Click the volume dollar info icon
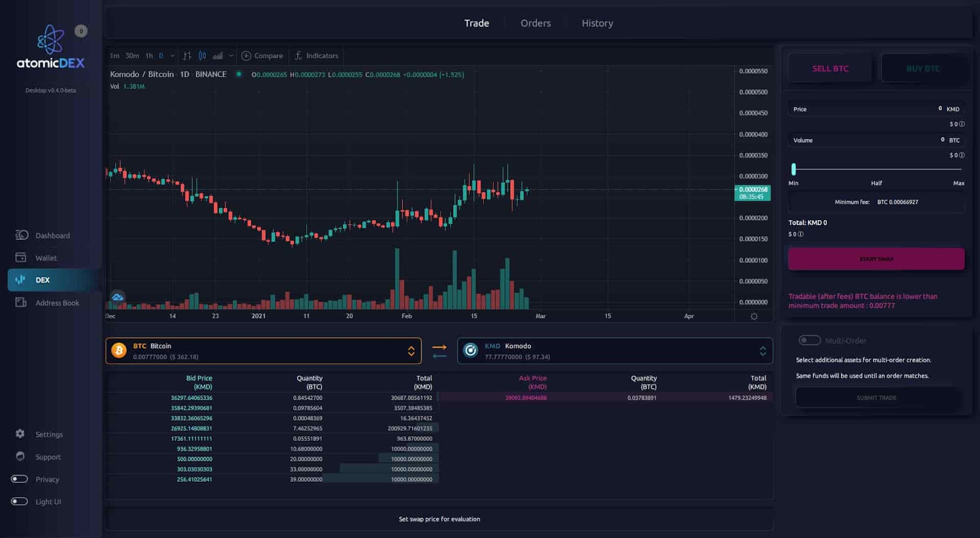The image size is (980, 538). click(962, 155)
